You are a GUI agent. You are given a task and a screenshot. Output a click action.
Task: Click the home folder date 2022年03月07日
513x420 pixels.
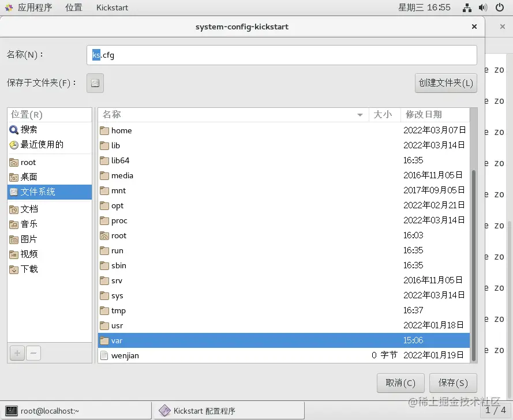(x=435, y=130)
